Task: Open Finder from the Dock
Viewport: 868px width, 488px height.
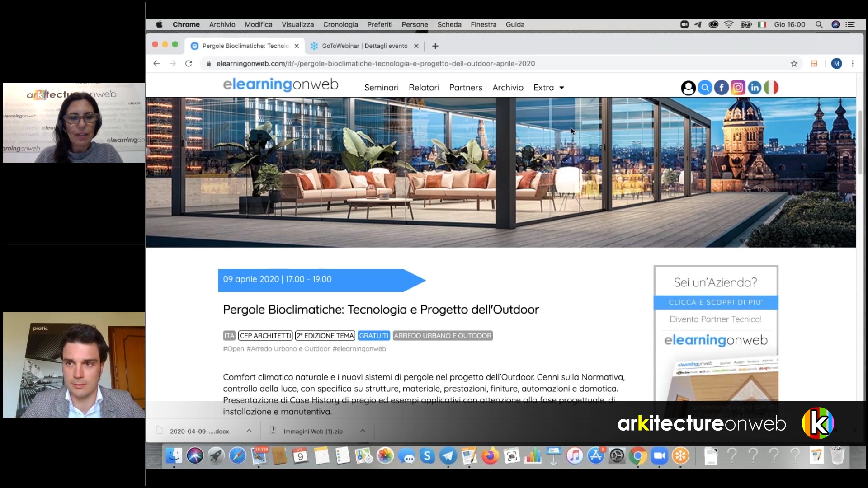Action: click(x=174, y=456)
